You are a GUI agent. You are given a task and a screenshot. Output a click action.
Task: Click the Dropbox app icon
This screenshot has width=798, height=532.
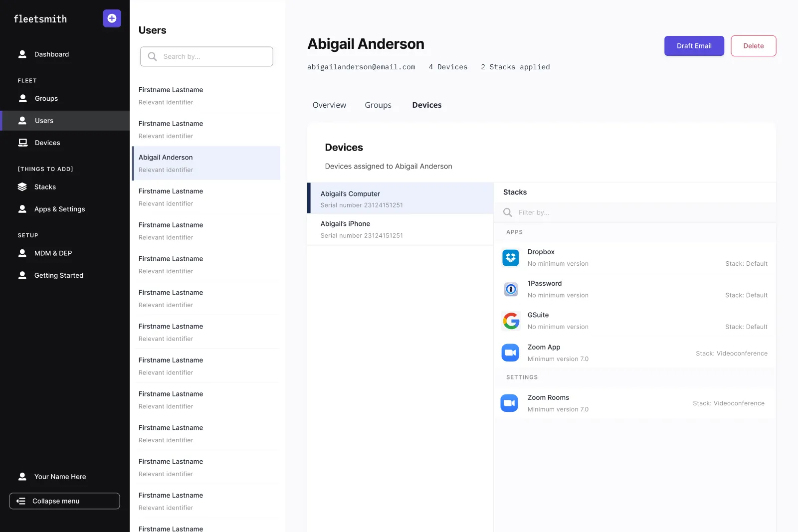pos(511,258)
